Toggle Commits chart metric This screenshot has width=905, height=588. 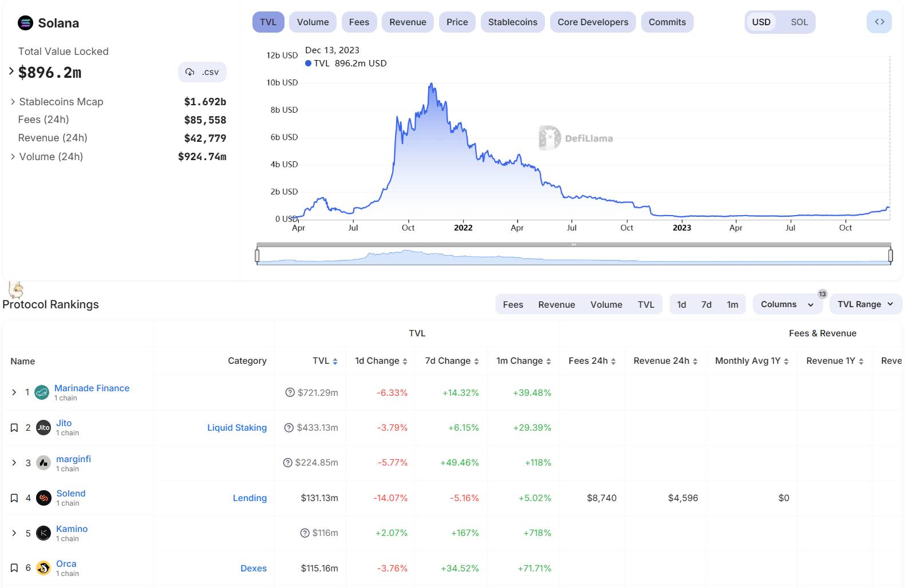667,22
